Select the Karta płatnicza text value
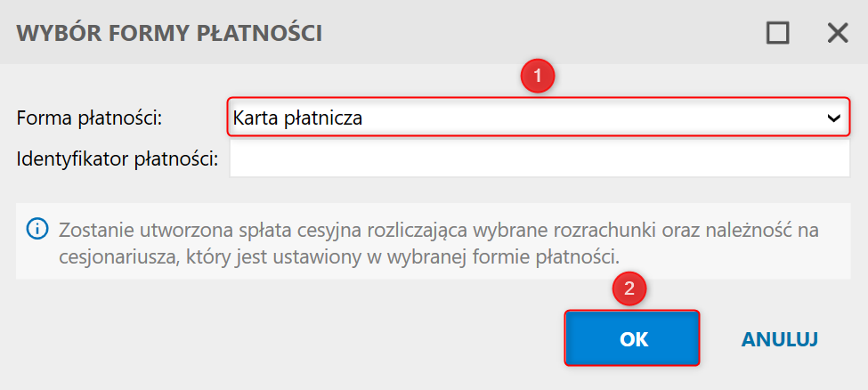 [297, 118]
